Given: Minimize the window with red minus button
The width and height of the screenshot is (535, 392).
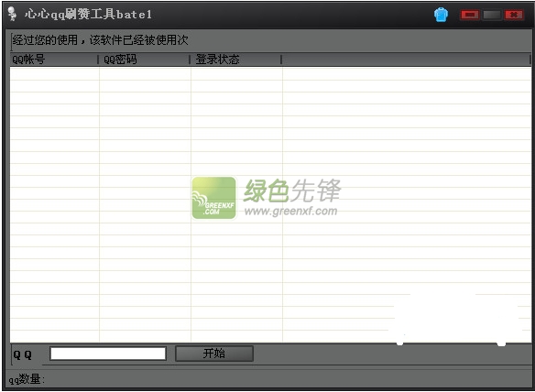Looking at the screenshot, I should [x=470, y=15].
